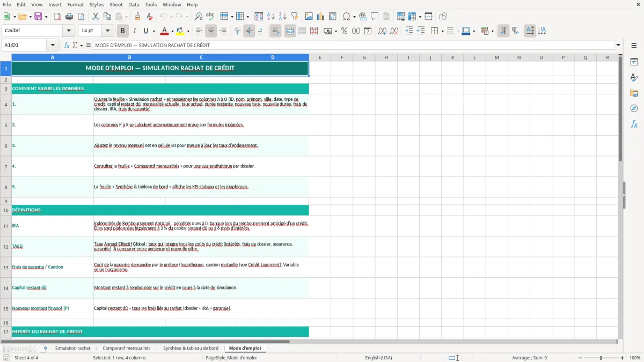Toggle Align Right
This screenshot has width=644, height=362.
223,31
